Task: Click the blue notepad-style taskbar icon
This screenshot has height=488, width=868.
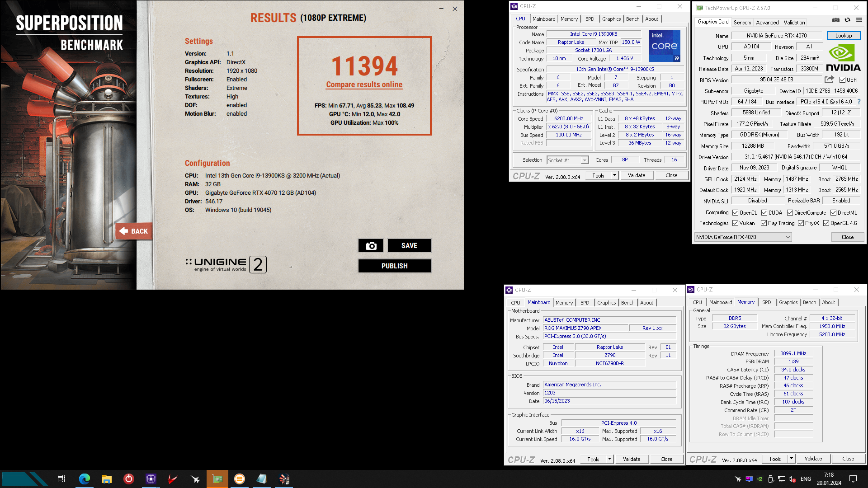Action: (262, 479)
